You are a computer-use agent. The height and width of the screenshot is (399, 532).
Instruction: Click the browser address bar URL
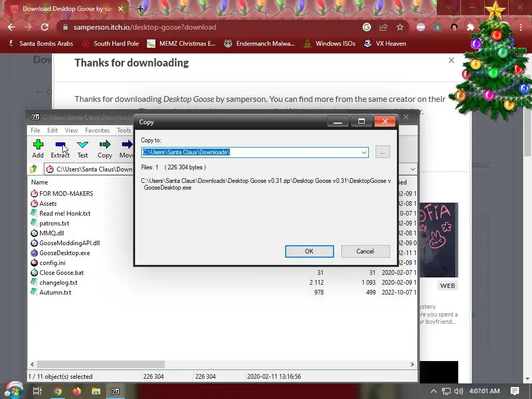144,27
